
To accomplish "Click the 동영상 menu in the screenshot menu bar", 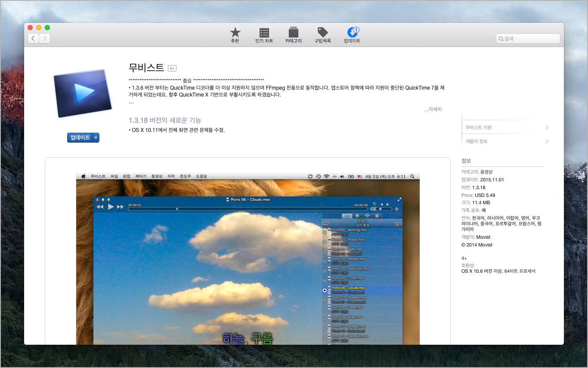I will [x=157, y=176].
